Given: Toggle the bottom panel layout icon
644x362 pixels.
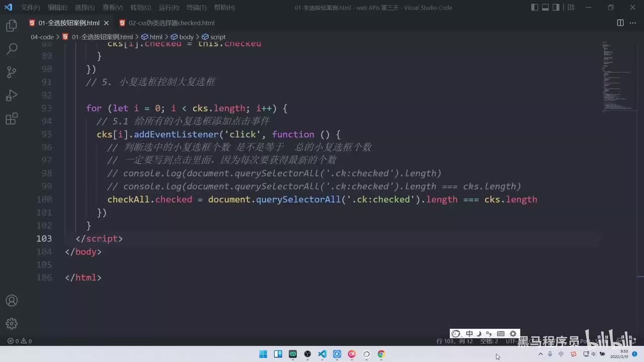Looking at the screenshot, I should [x=545, y=8].
